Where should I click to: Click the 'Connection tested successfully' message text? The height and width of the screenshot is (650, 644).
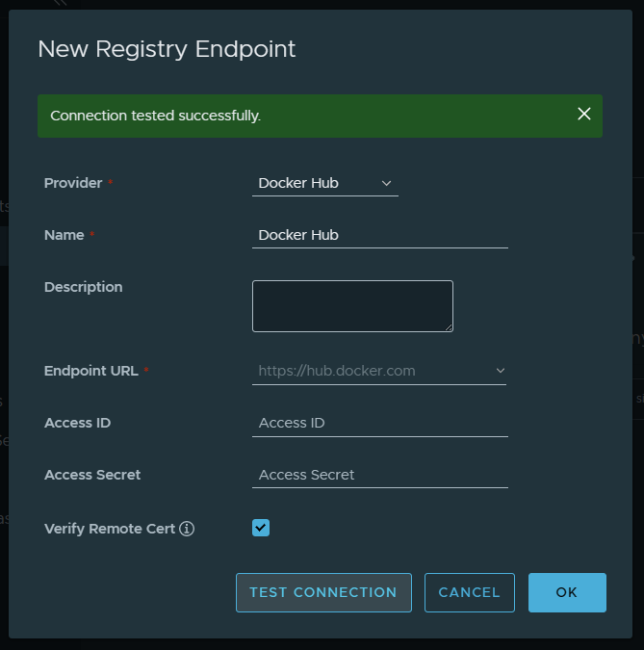click(x=156, y=116)
